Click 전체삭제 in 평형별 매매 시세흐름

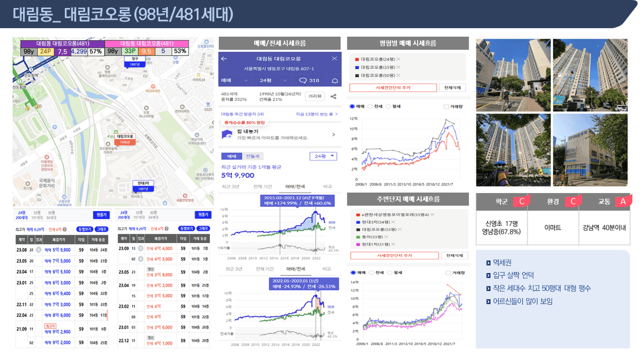(x=452, y=87)
